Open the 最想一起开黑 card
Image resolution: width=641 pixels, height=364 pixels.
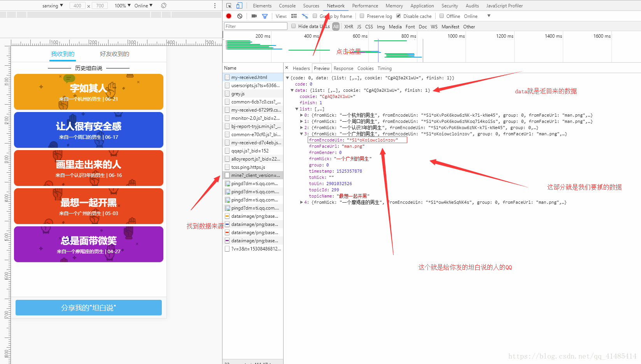click(89, 206)
